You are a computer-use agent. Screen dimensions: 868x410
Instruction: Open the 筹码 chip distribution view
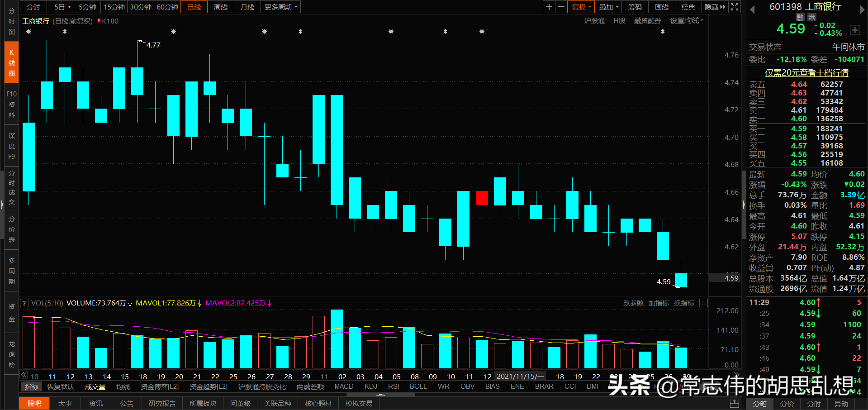pos(635,7)
